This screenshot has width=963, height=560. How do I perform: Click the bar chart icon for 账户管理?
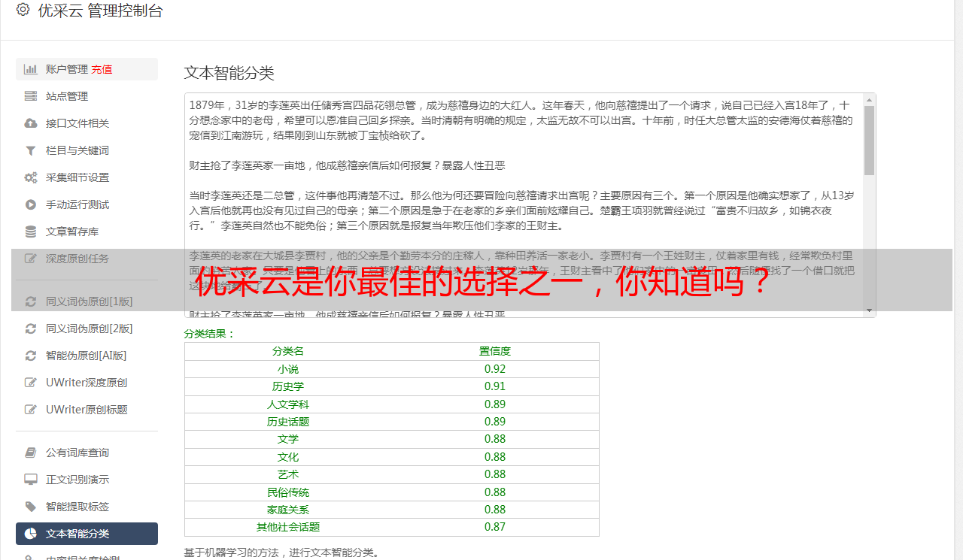point(31,69)
